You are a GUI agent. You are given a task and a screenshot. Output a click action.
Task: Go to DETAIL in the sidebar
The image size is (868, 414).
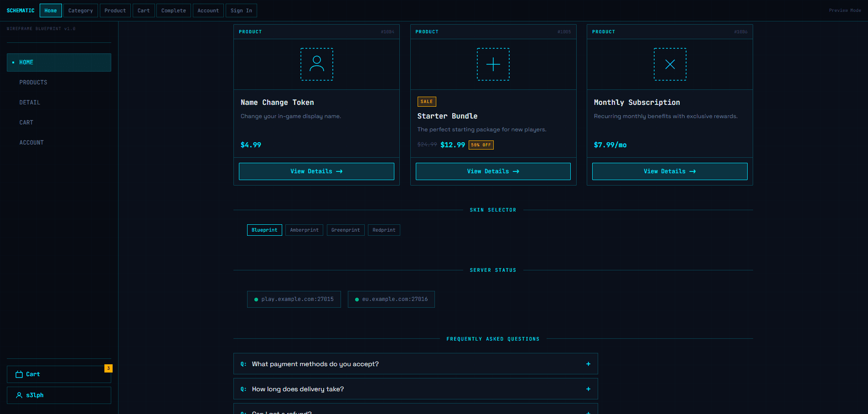59,103
